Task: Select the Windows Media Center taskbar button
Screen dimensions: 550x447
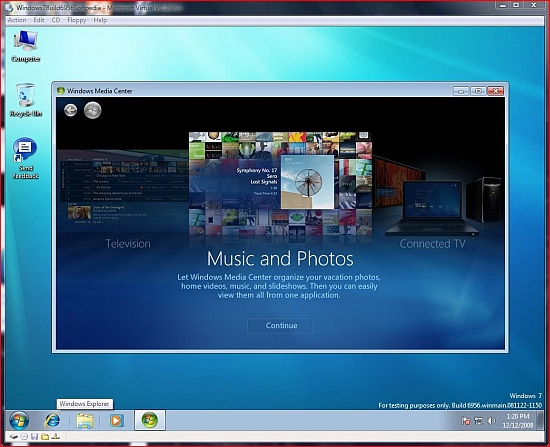Action: click(150, 420)
